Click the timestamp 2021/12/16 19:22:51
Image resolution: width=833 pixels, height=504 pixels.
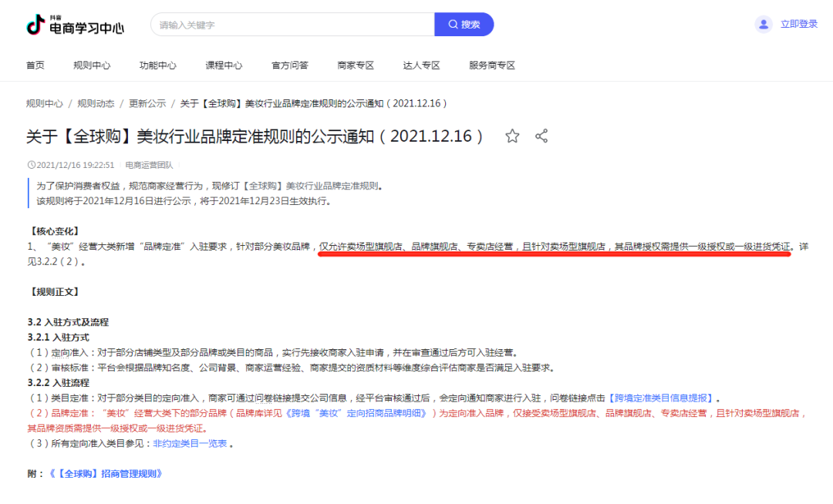click(x=75, y=165)
